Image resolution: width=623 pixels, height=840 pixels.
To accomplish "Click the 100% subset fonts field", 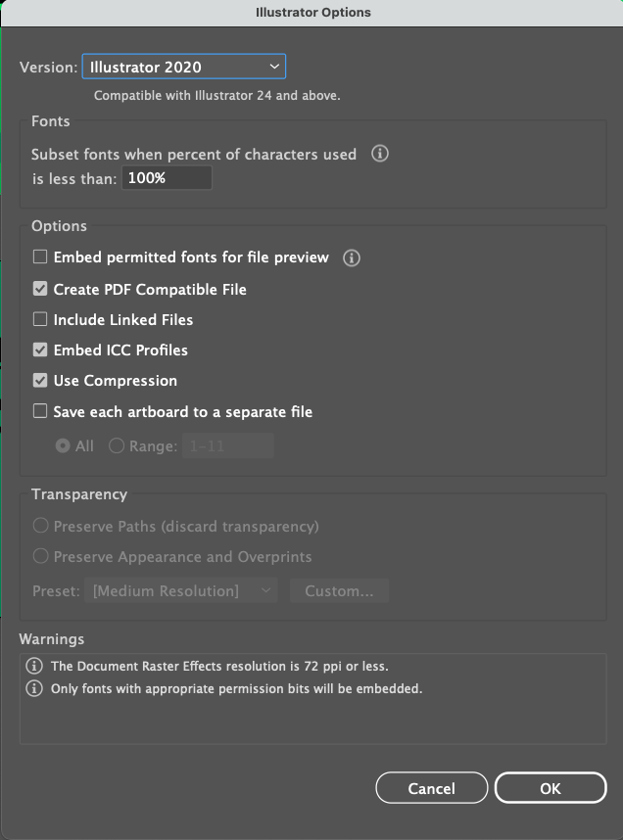I will 167,177.
